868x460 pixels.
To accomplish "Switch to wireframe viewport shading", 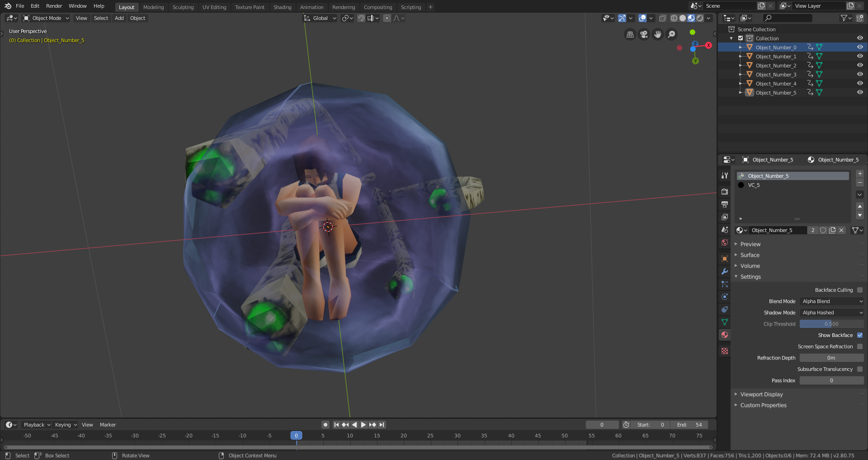I will click(674, 18).
